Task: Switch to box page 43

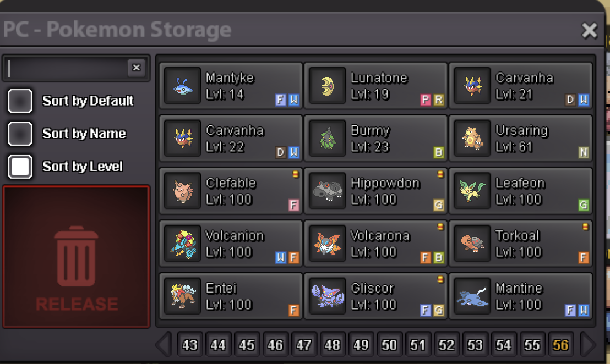Action: click(190, 345)
